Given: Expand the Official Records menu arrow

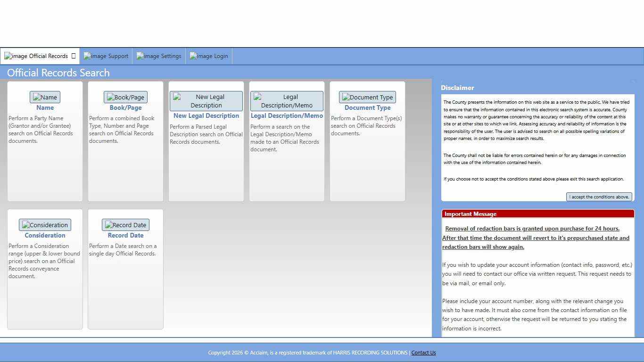Looking at the screenshot, I should (74, 56).
